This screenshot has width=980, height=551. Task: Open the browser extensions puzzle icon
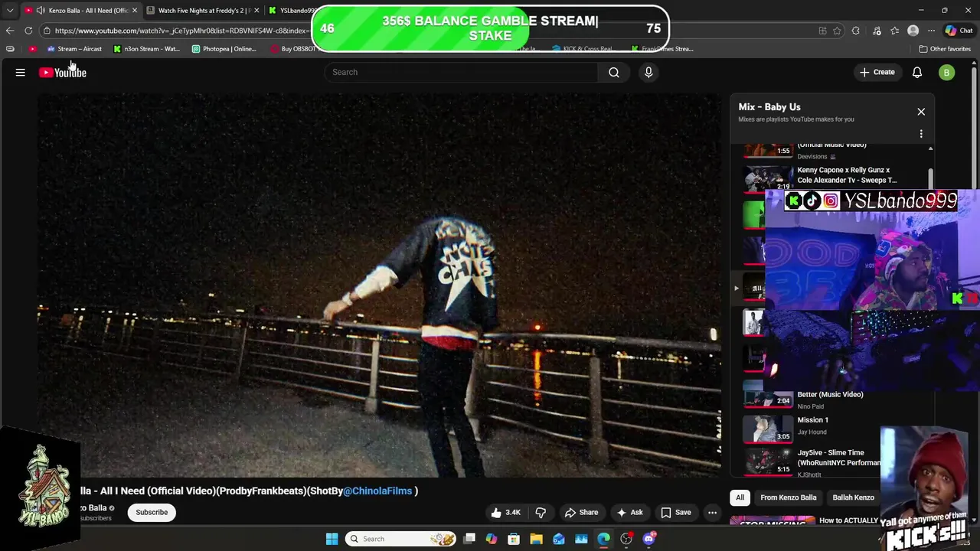point(856,31)
